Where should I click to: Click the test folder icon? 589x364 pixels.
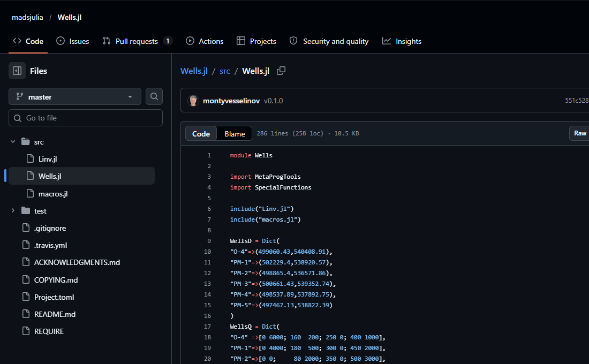click(26, 211)
